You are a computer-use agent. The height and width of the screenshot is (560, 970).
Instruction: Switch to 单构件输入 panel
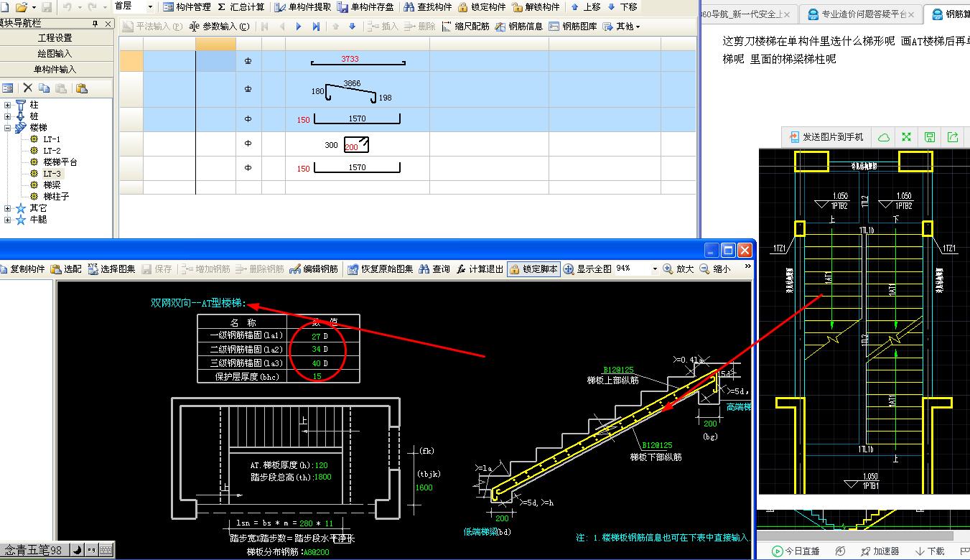click(55, 70)
